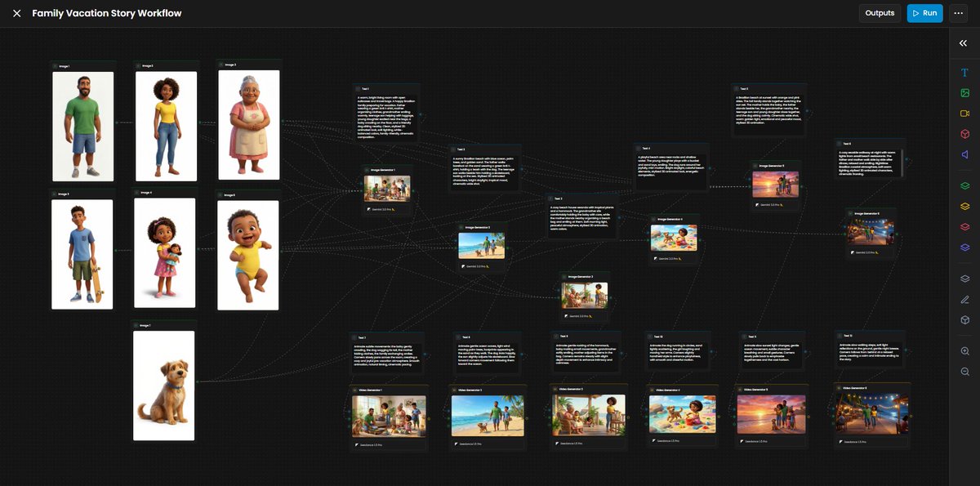Open the Outputs panel
Image resolution: width=980 pixels, height=486 pixels.
coord(880,12)
